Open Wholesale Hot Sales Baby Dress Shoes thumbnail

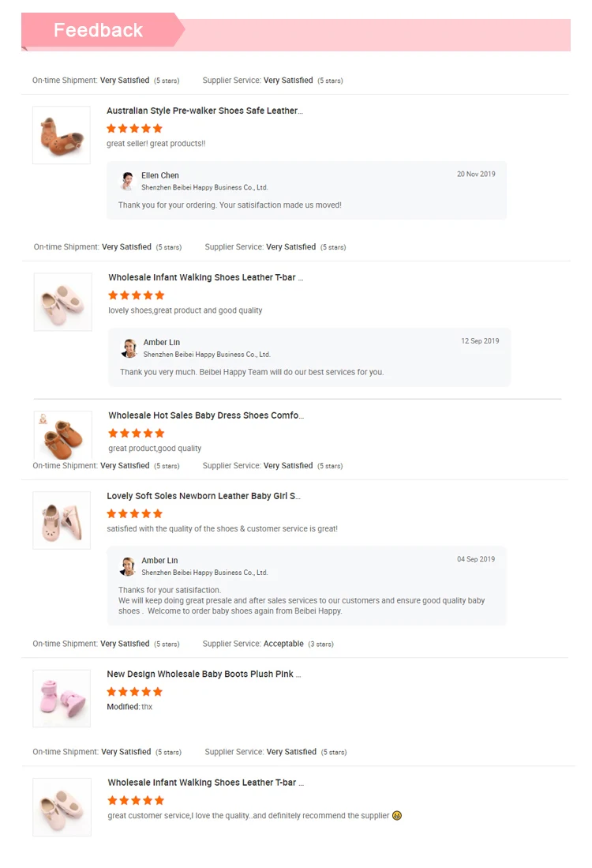click(x=63, y=435)
